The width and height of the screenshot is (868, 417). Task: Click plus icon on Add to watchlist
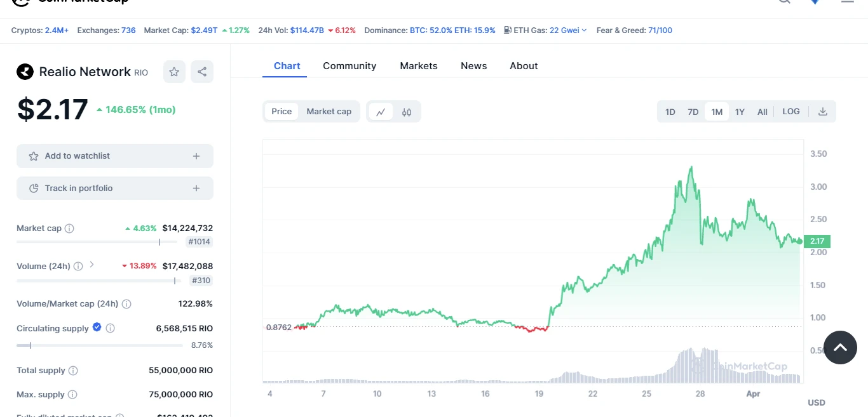click(196, 156)
